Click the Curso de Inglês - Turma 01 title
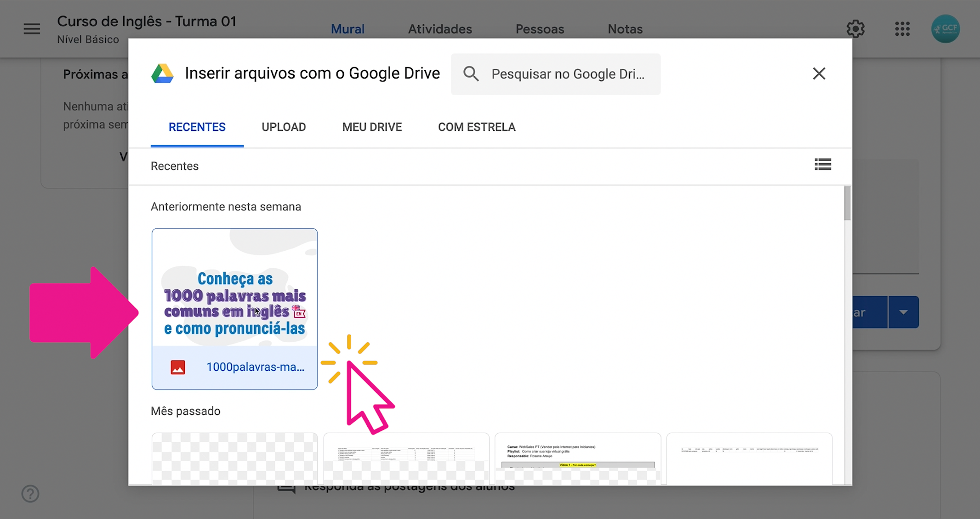 [147, 22]
